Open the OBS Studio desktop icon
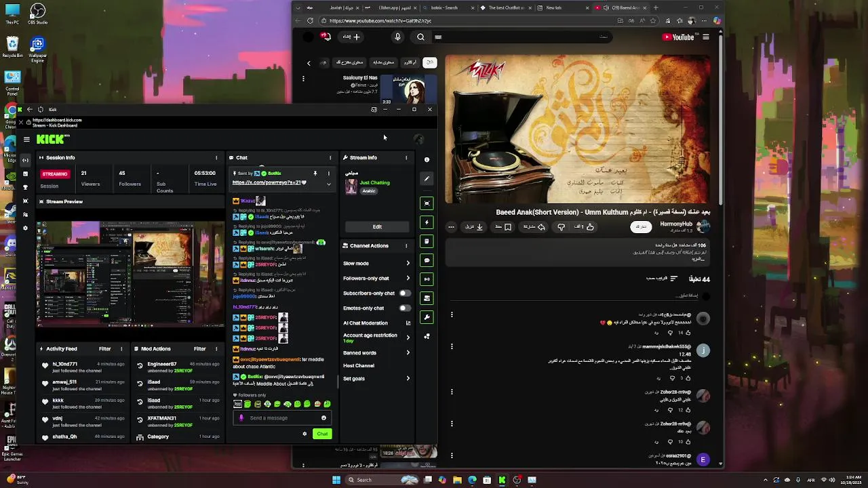Image resolution: width=868 pixels, height=488 pixels. 38,14
